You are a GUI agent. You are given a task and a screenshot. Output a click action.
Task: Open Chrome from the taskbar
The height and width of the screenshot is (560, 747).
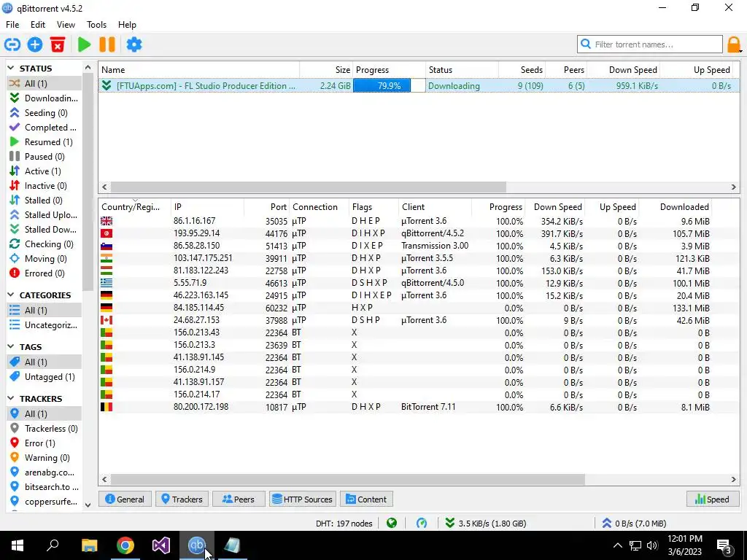click(125, 545)
